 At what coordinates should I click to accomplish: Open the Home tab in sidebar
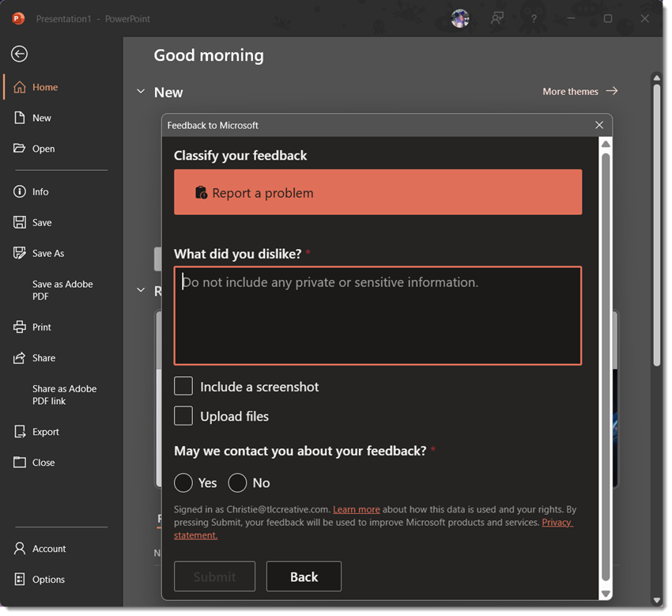[x=45, y=88]
